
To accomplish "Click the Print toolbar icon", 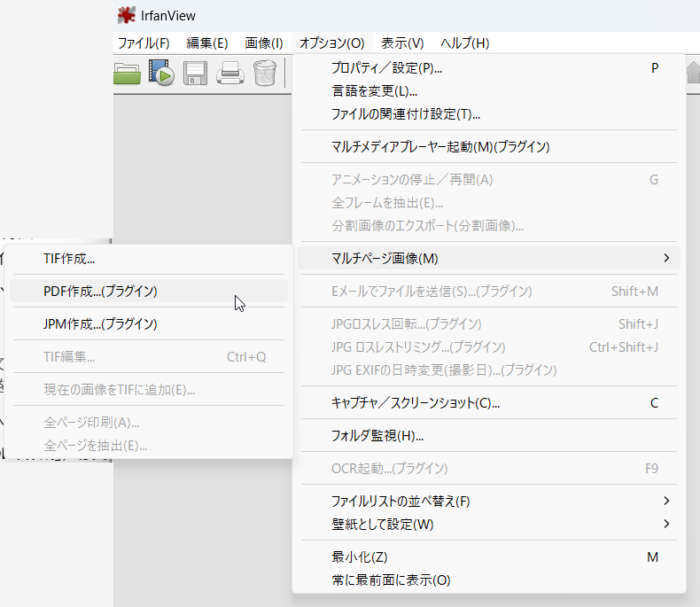I will (x=229, y=74).
